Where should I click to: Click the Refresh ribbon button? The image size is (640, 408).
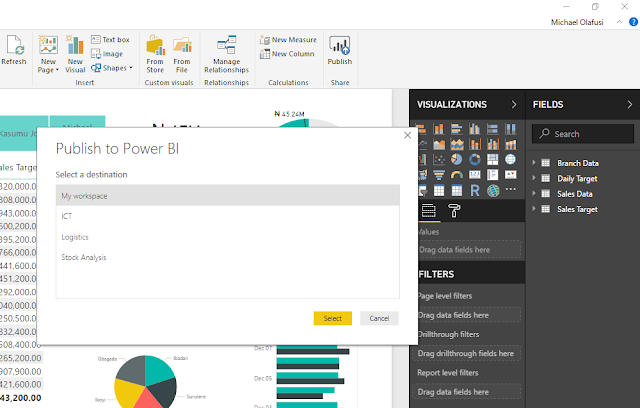(14, 50)
